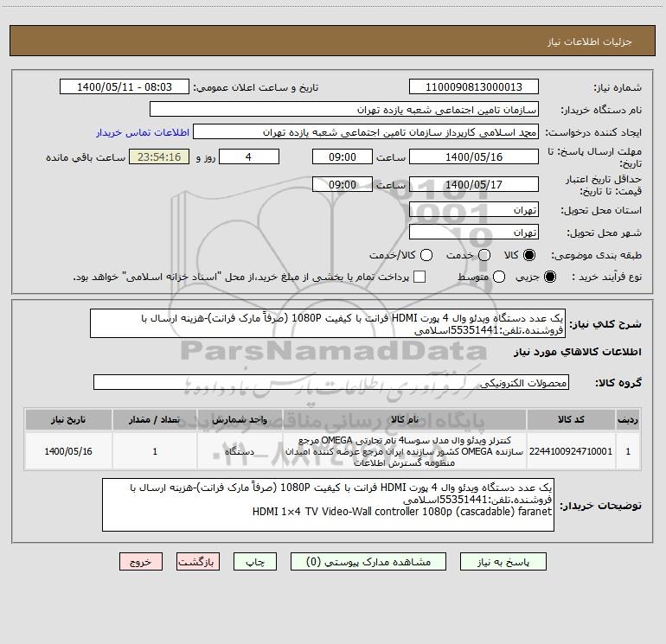Select the خدمت radio button

pyautogui.click(x=484, y=255)
